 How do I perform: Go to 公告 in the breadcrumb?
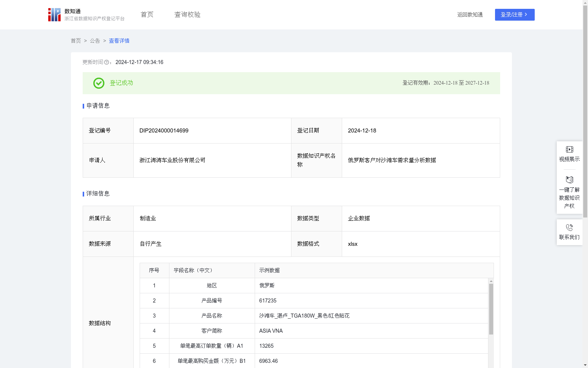[x=95, y=41]
